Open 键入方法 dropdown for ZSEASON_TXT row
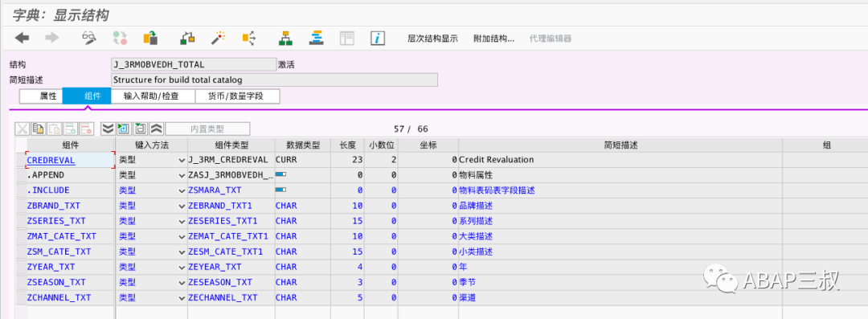The image size is (868, 319). click(x=182, y=283)
